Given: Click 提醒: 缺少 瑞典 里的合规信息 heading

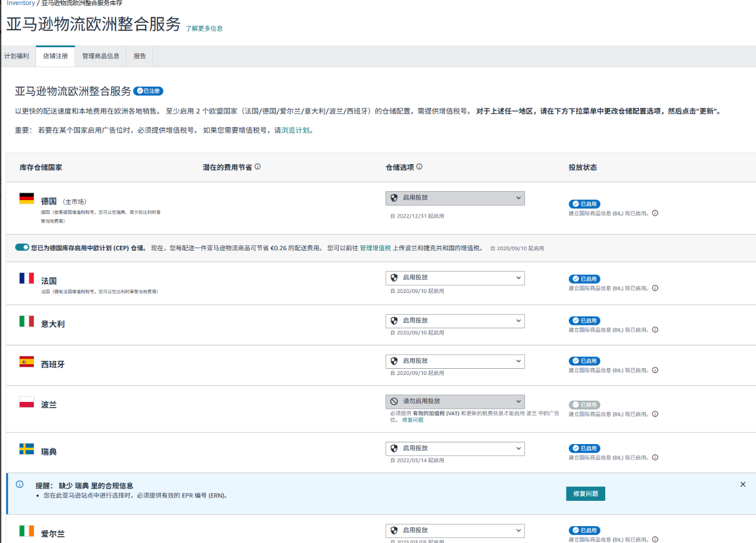Looking at the screenshot, I should 84,486.
